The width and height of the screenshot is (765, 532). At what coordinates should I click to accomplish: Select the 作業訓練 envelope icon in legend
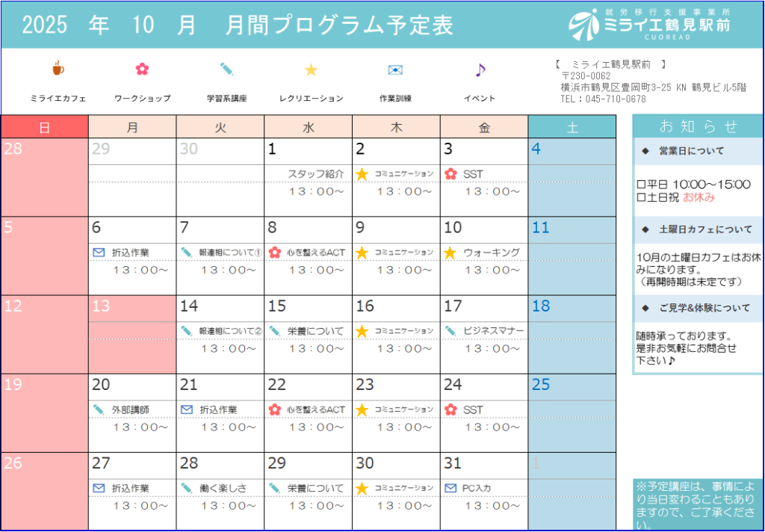tap(395, 69)
